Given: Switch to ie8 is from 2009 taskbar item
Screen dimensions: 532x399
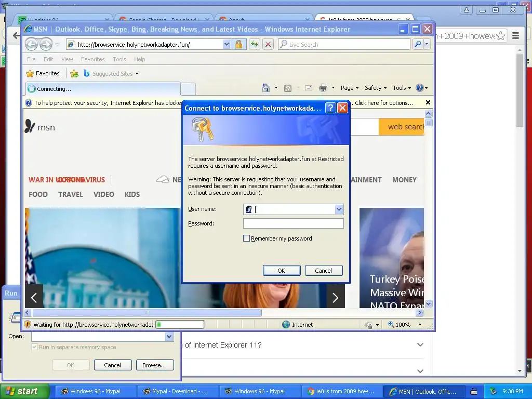Looking at the screenshot, I should (x=342, y=391).
